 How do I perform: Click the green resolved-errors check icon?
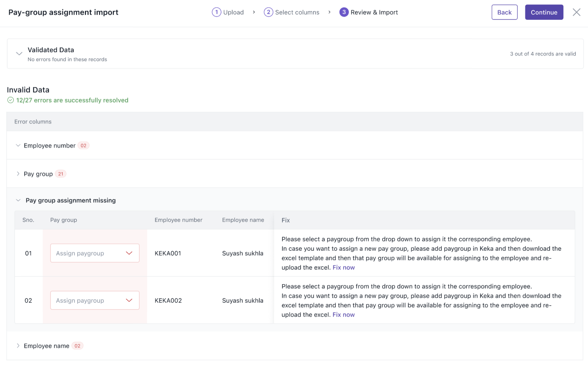click(x=11, y=100)
